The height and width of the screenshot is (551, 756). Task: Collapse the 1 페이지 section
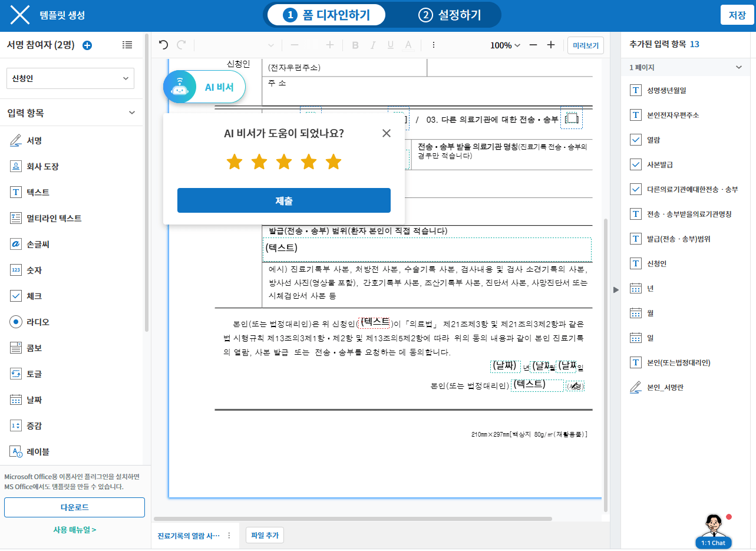pos(738,68)
